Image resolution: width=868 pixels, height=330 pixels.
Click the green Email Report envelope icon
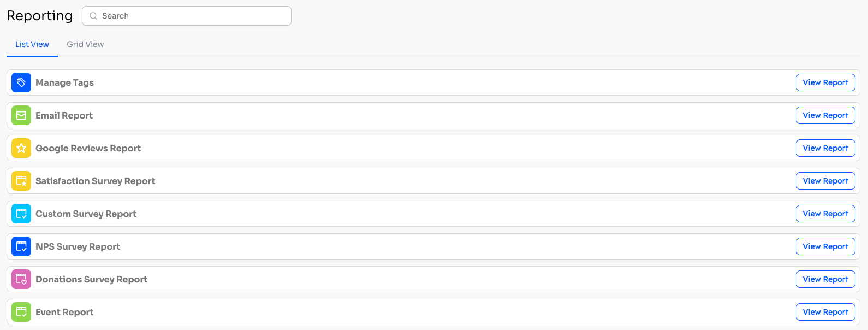point(21,115)
